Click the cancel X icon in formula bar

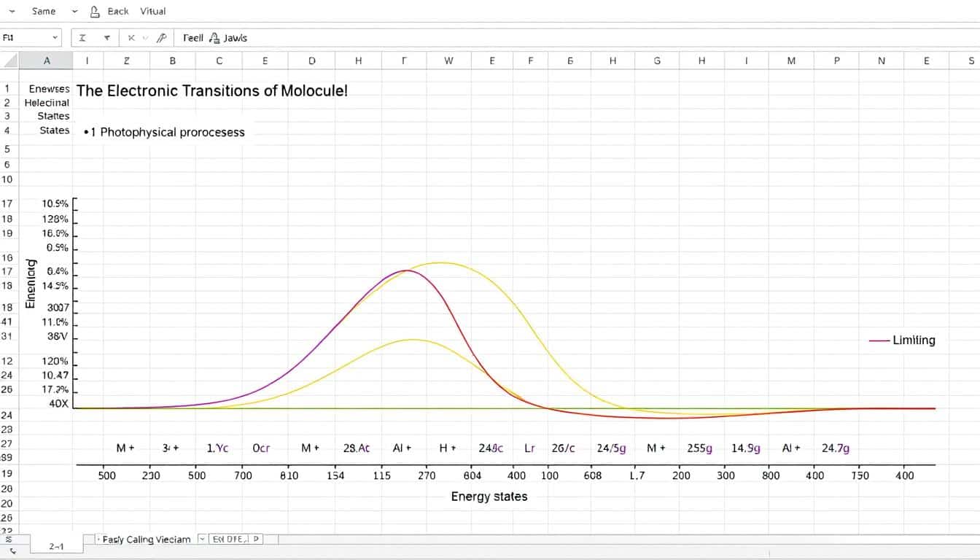tap(131, 38)
